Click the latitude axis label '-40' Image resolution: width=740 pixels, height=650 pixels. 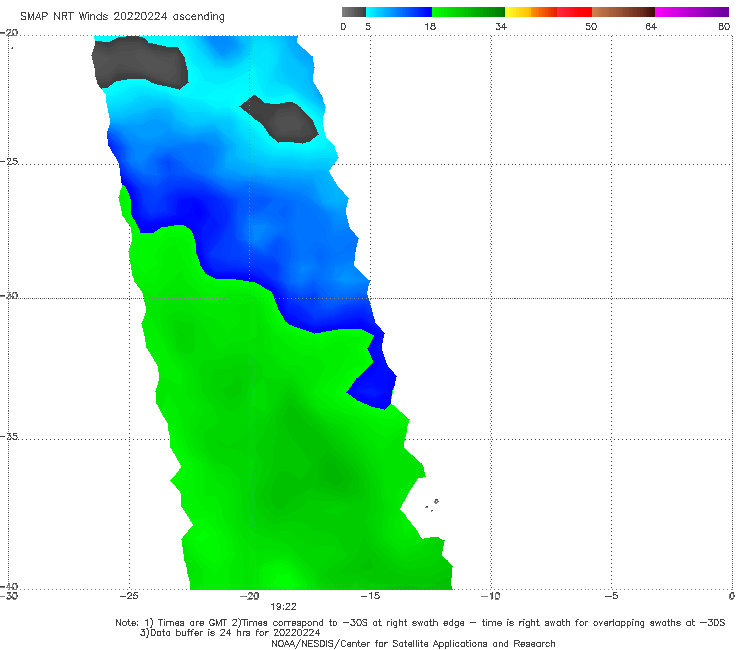pos(9,586)
